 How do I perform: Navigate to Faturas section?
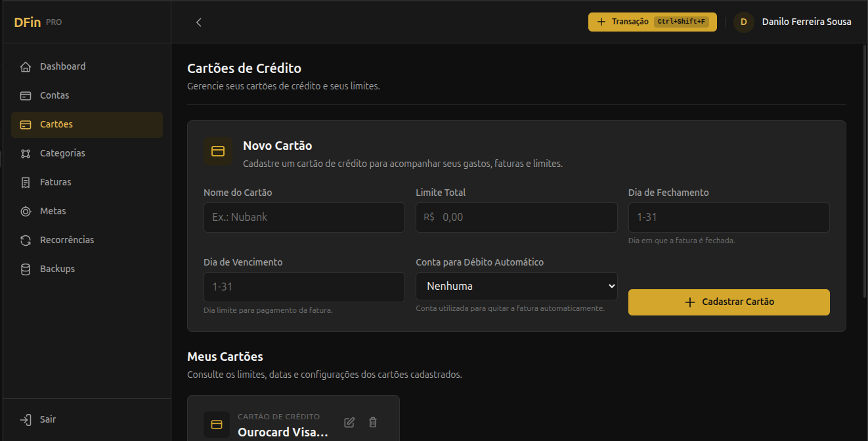(87, 182)
